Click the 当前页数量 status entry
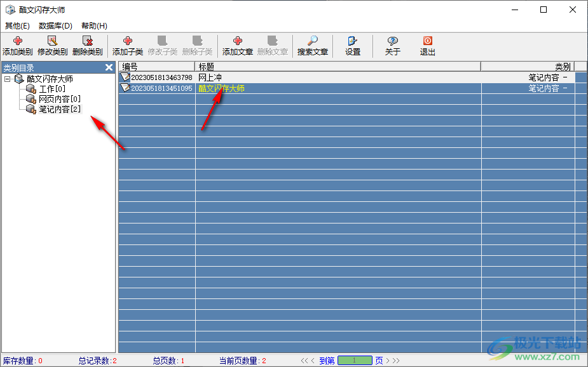This screenshot has width=588, height=367. tap(243, 361)
